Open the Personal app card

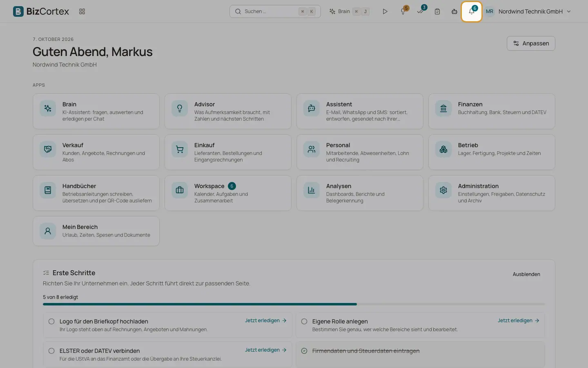pos(360,152)
